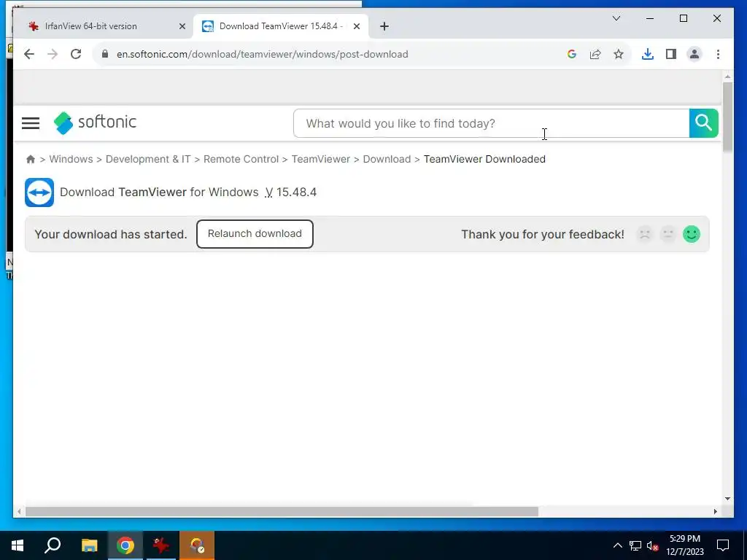The width and height of the screenshot is (747, 560).
Task: Open IrfanView from the taskbar
Action: click(x=161, y=545)
